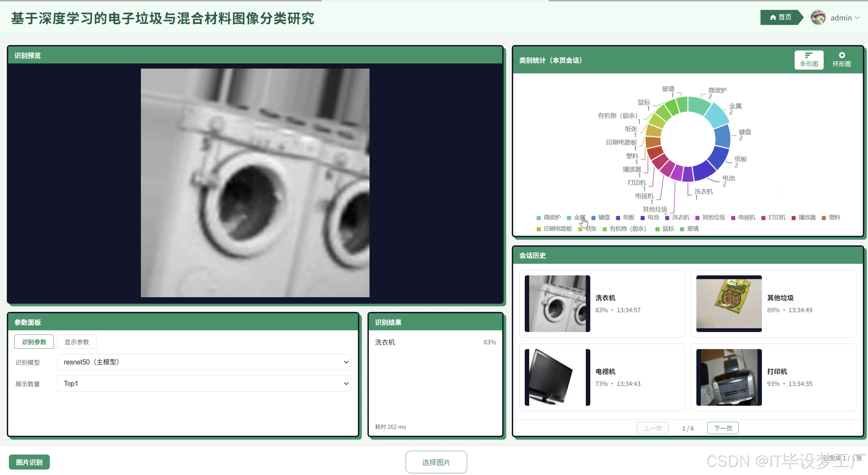Click the washing machine preview image

(255, 183)
